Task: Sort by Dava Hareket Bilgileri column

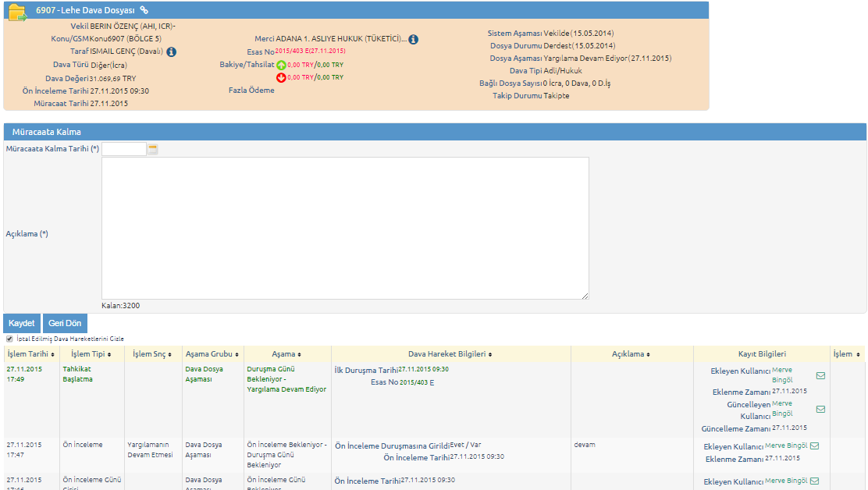Action: point(450,354)
